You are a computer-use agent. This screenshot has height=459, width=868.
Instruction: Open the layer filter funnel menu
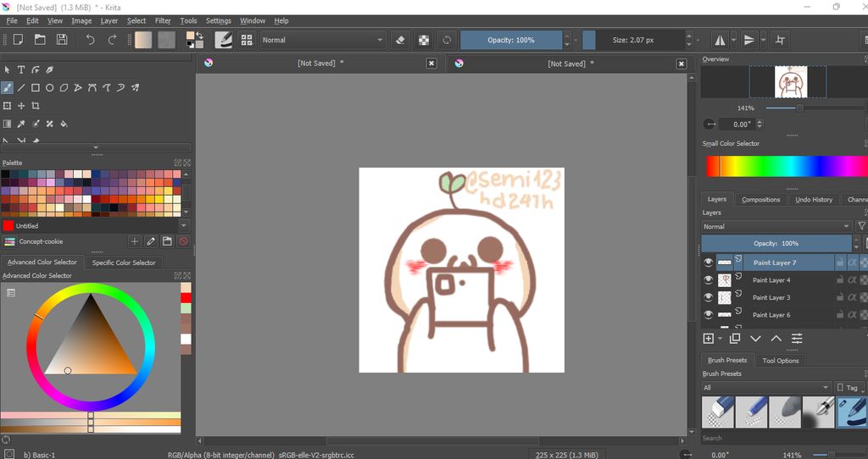(861, 226)
